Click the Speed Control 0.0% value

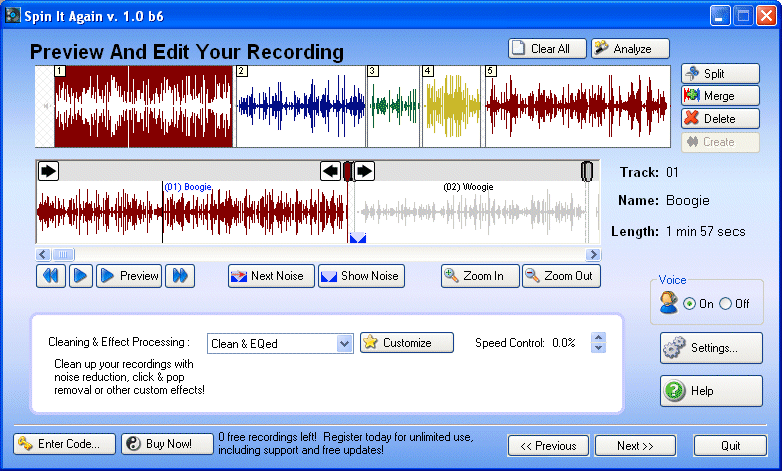(564, 343)
